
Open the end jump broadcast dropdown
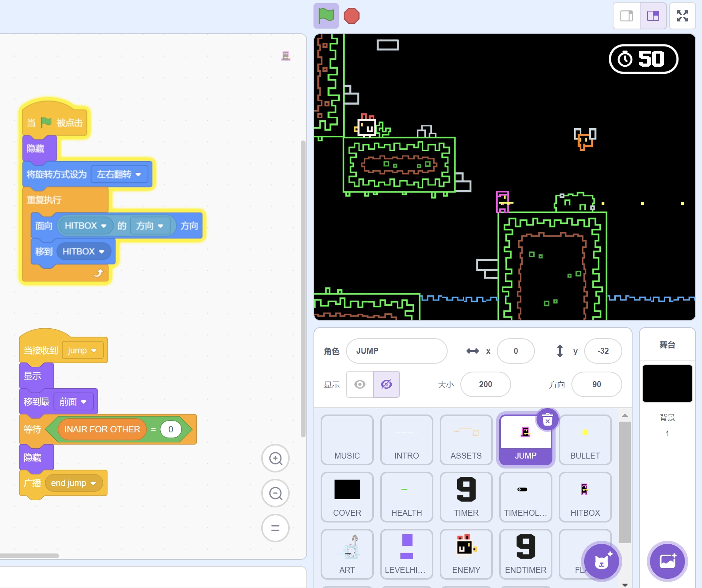74,483
